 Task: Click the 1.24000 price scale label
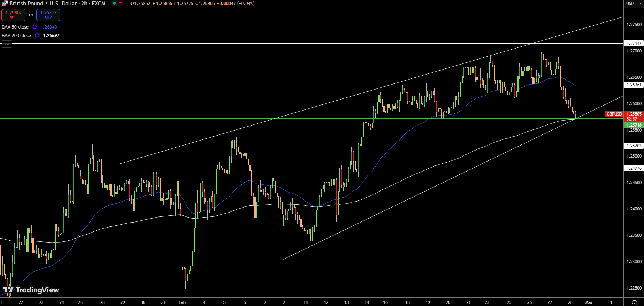click(634, 209)
